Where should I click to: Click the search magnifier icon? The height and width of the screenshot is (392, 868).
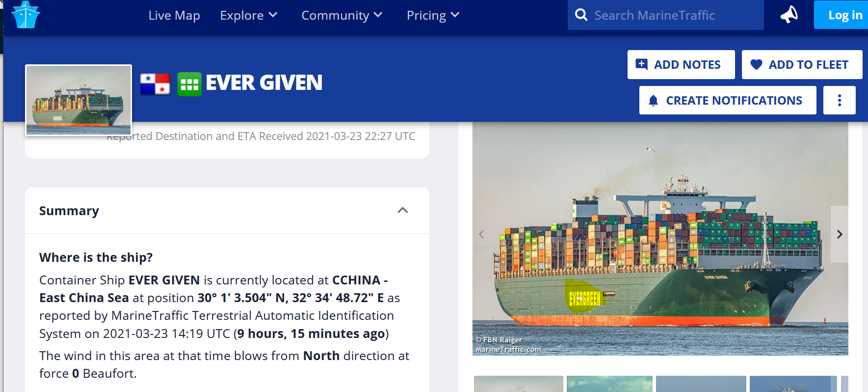(581, 15)
